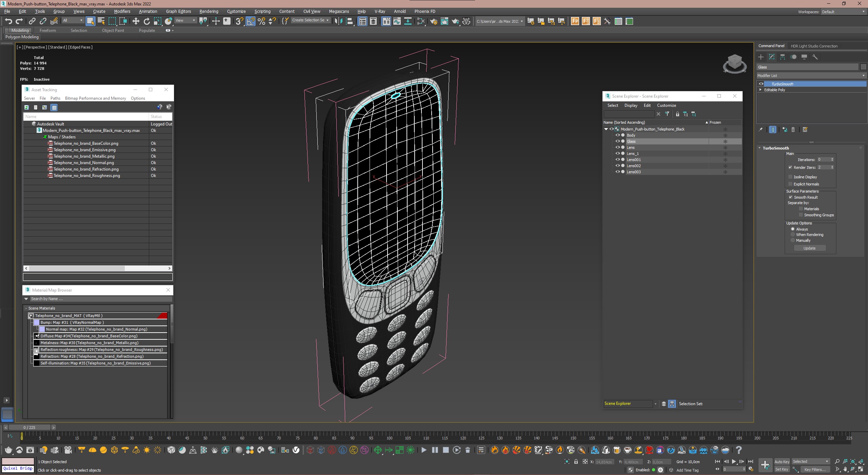Click the Refresh icon in Asset Tracking
The height and width of the screenshot is (475, 868).
pyautogui.click(x=26, y=107)
